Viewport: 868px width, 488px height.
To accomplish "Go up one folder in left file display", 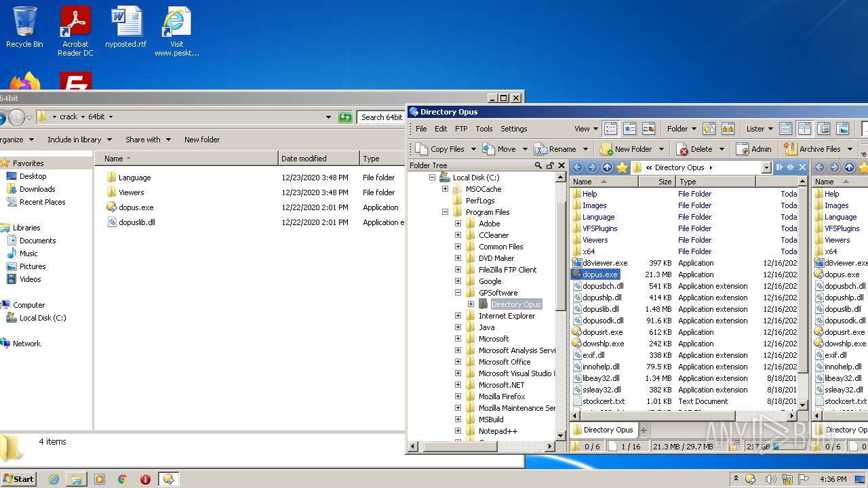I will click(x=608, y=167).
